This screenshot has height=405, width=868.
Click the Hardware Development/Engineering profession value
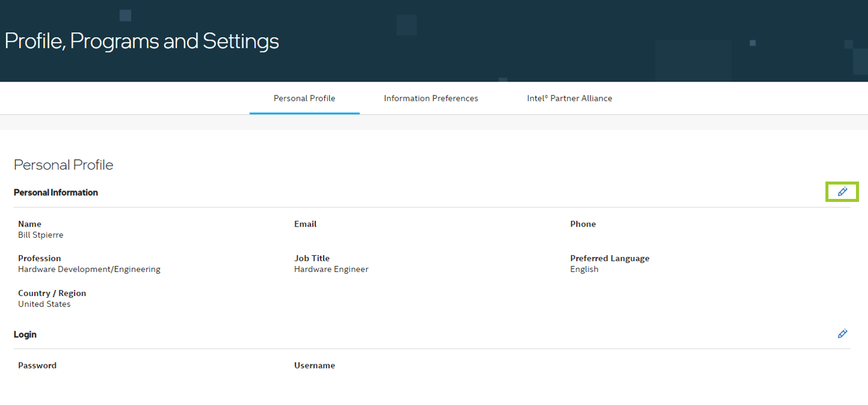89,269
